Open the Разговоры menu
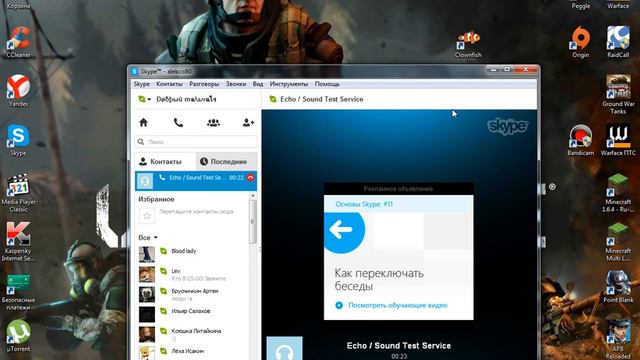The height and width of the screenshot is (360, 640). [x=204, y=84]
